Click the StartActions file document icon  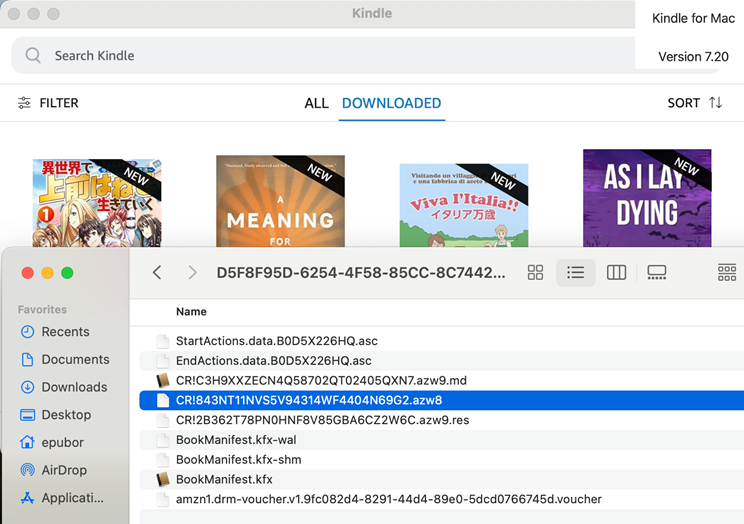coord(163,341)
